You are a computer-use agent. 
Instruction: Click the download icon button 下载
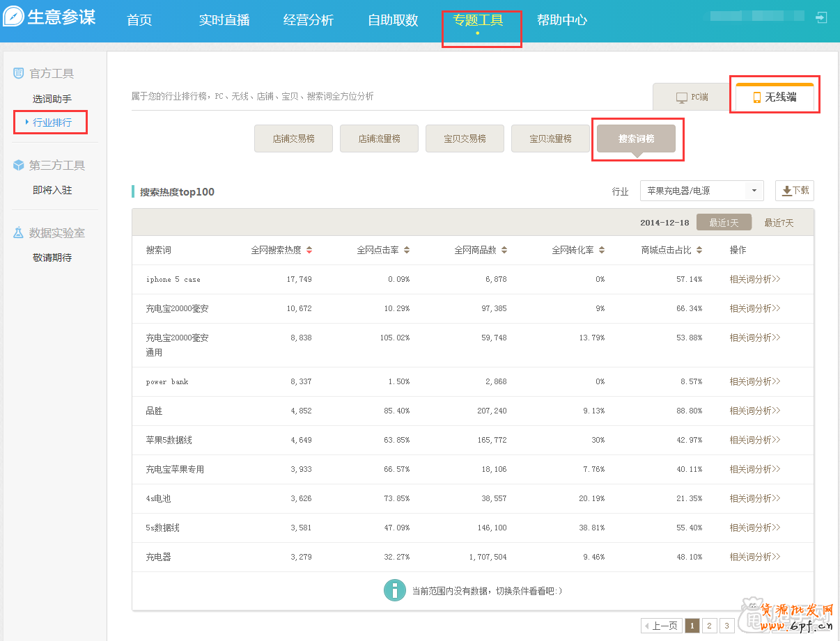click(x=795, y=191)
